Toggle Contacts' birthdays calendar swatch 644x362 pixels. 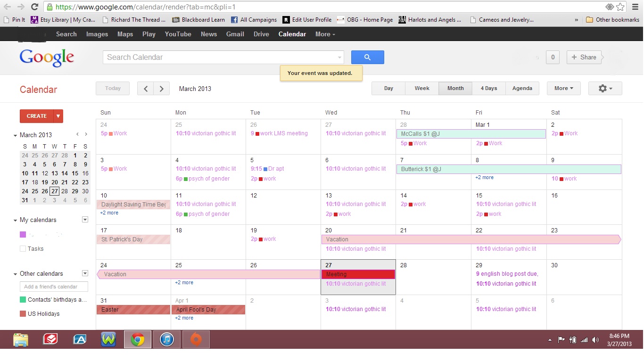pyautogui.click(x=23, y=299)
